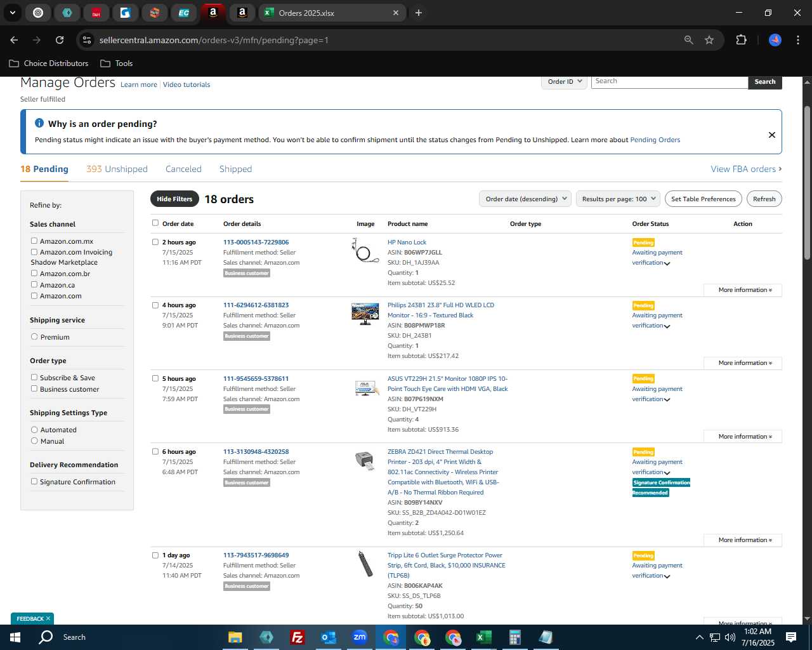
Task: Show hidden system tray icons
Action: pos(699,637)
